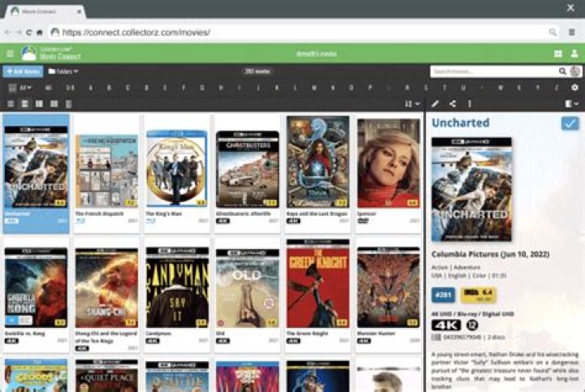Click the browser address bar URL
Screen dimensions: 585x392
point(136,32)
